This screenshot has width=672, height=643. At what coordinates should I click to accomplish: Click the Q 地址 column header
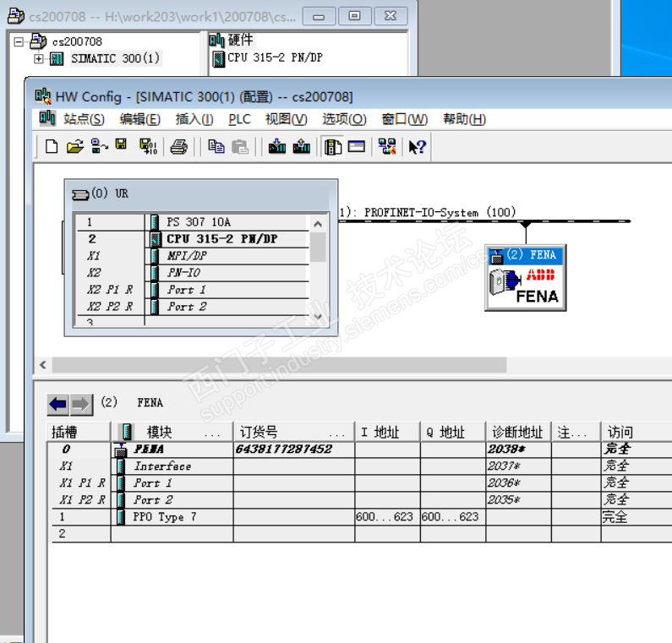453,432
